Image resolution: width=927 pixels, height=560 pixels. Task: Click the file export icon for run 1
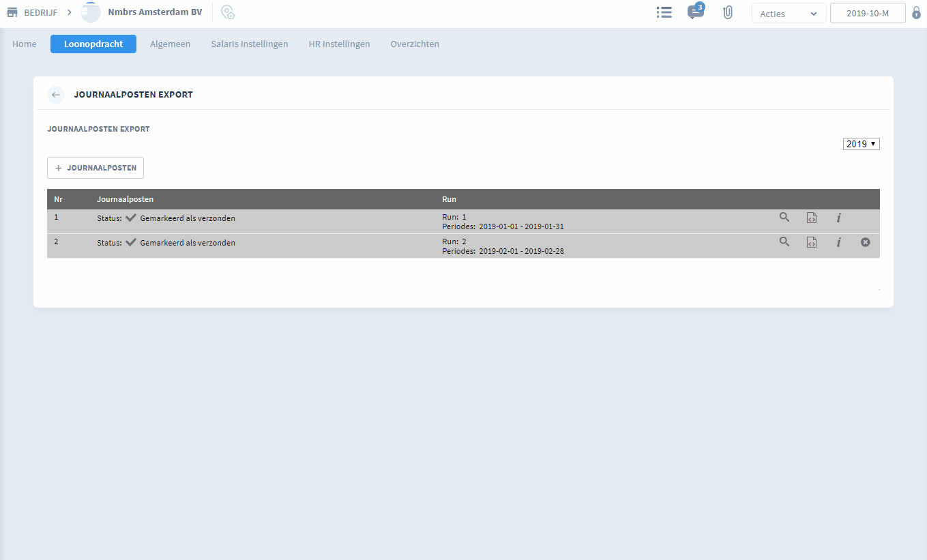pos(811,218)
